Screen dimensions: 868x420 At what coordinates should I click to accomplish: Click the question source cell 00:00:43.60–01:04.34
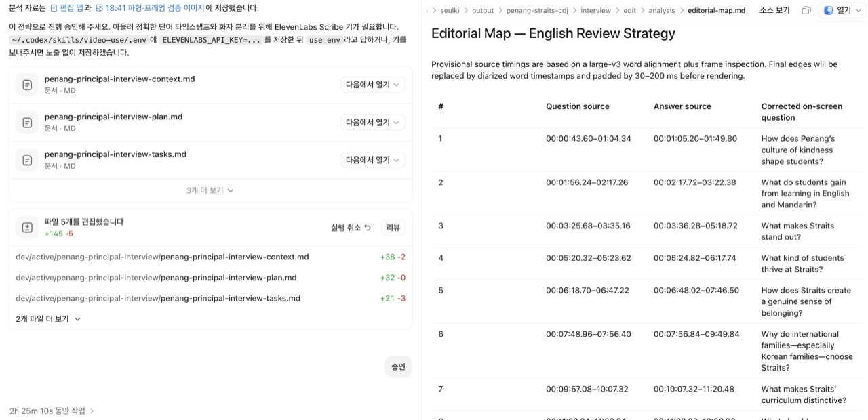coord(589,139)
